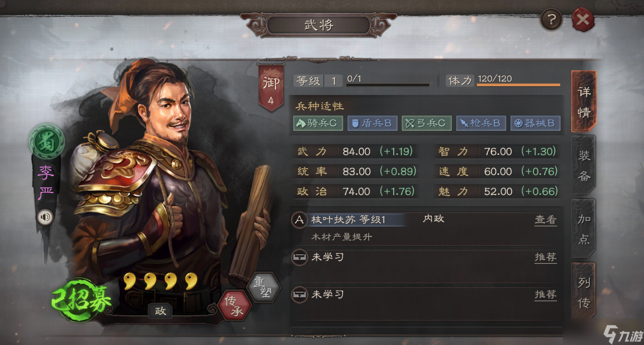Click 推荐 for the first unlearned skill

[546, 258]
